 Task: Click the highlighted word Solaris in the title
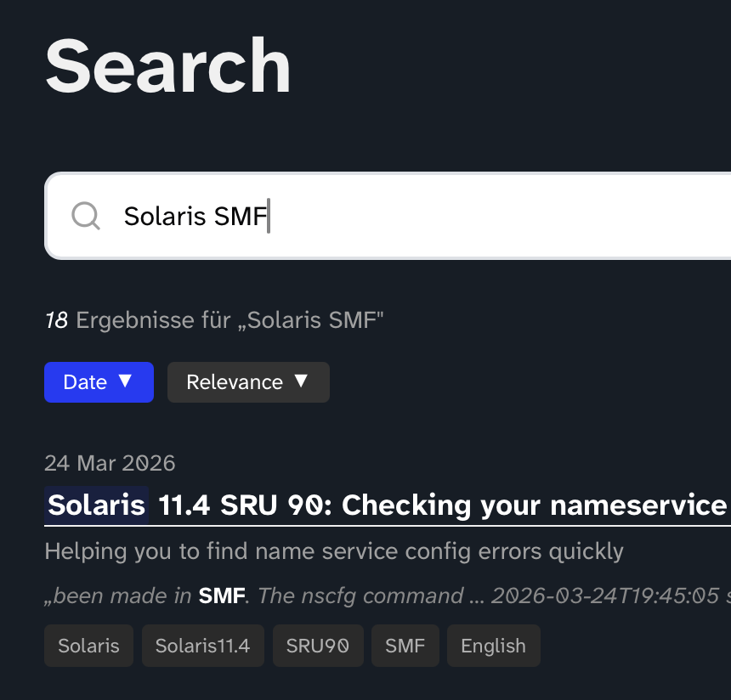tap(96, 505)
